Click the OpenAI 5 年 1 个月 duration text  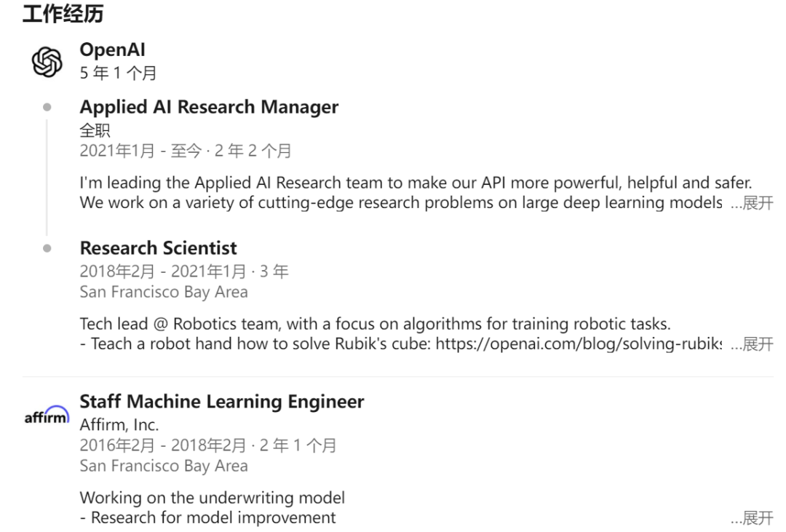pyautogui.click(x=119, y=74)
